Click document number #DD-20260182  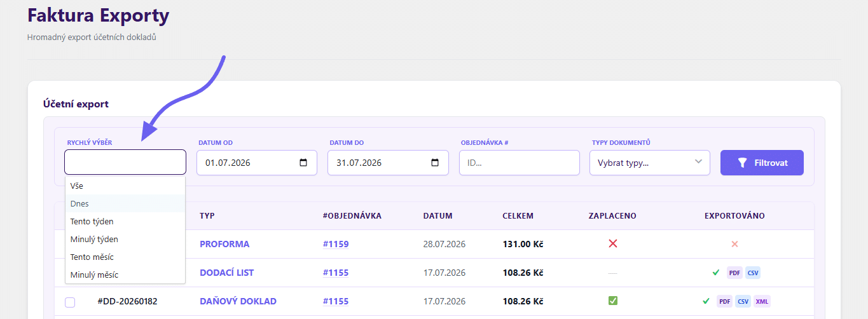(x=127, y=301)
